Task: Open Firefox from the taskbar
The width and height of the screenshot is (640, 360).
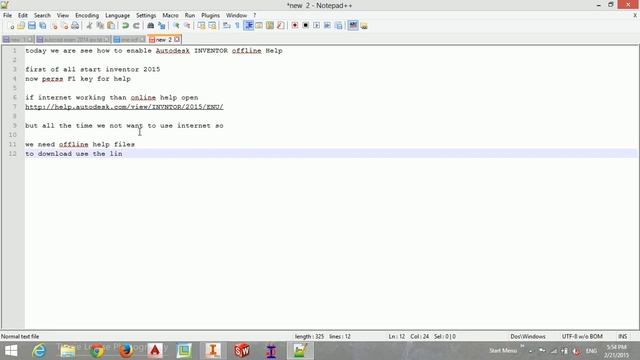Action: [126, 351]
